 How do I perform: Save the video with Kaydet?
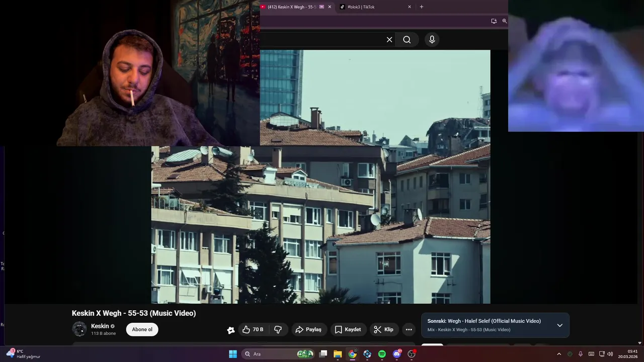click(x=348, y=329)
